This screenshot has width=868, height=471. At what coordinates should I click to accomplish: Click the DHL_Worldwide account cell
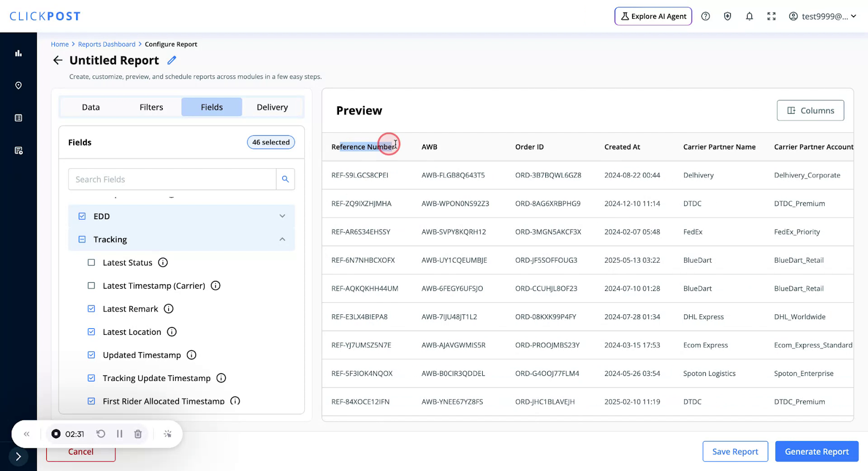pyautogui.click(x=800, y=317)
